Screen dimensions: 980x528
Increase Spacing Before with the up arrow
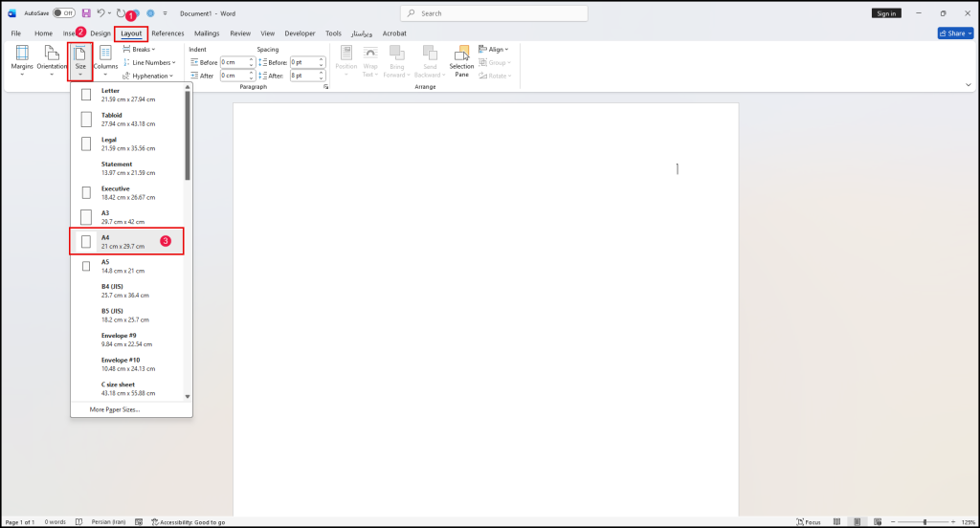click(322, 59)
